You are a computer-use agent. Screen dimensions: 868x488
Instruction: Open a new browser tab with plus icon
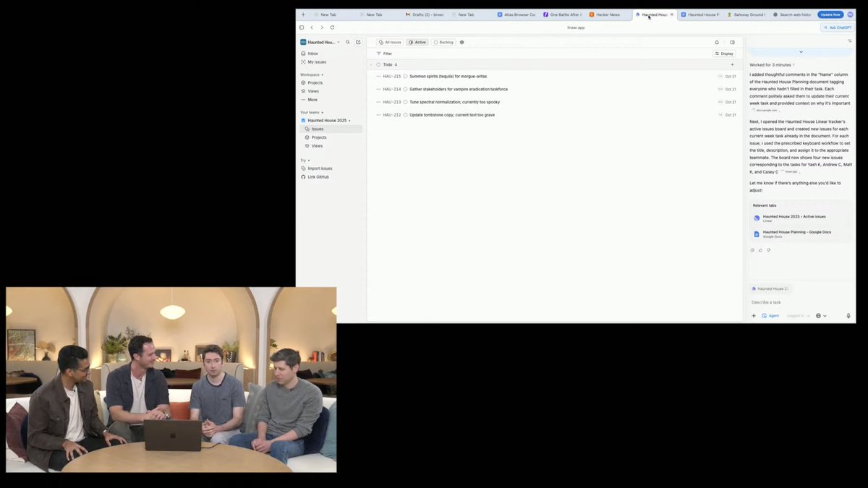pos(303,14)
